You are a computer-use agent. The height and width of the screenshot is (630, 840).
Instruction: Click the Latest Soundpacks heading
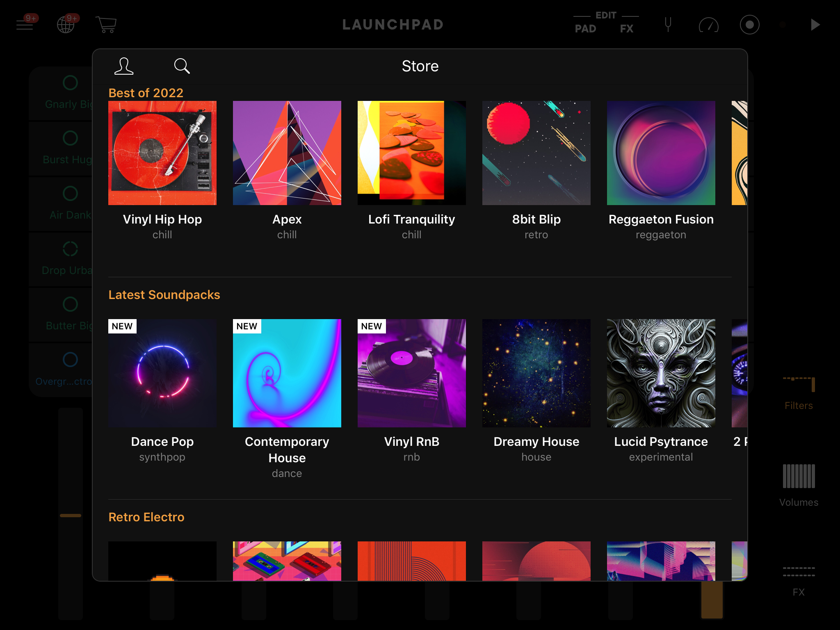click(164, 295)
